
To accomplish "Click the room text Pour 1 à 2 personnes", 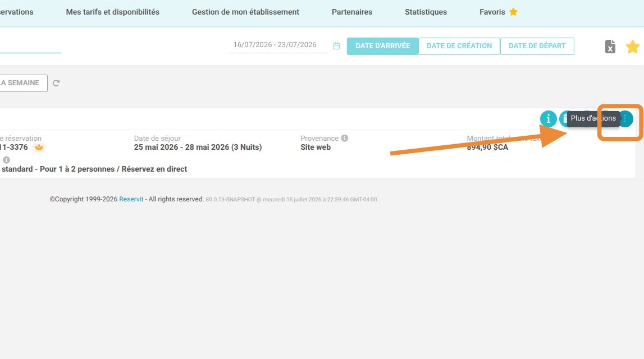I will [x=77, y=169].
